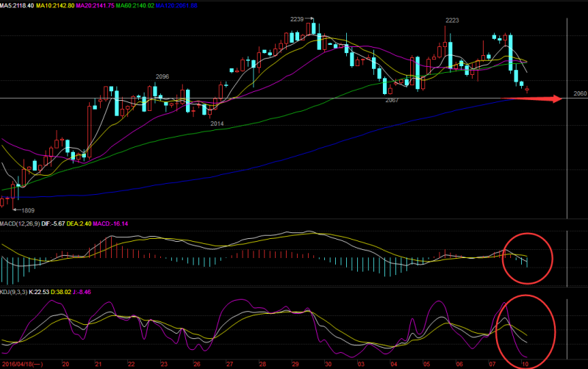
Task: Select the 2060 price level on right axis
Action: [578, 96]
